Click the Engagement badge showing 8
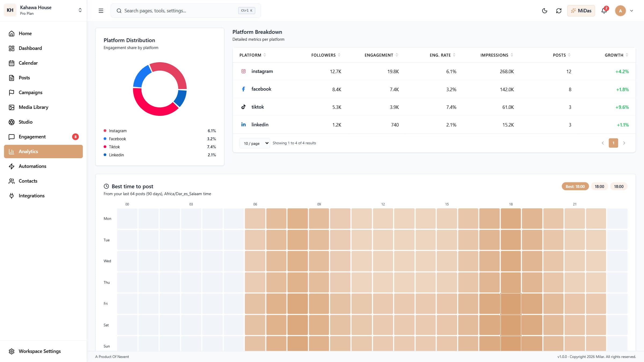The image size is (644, 362). (75, 137)
